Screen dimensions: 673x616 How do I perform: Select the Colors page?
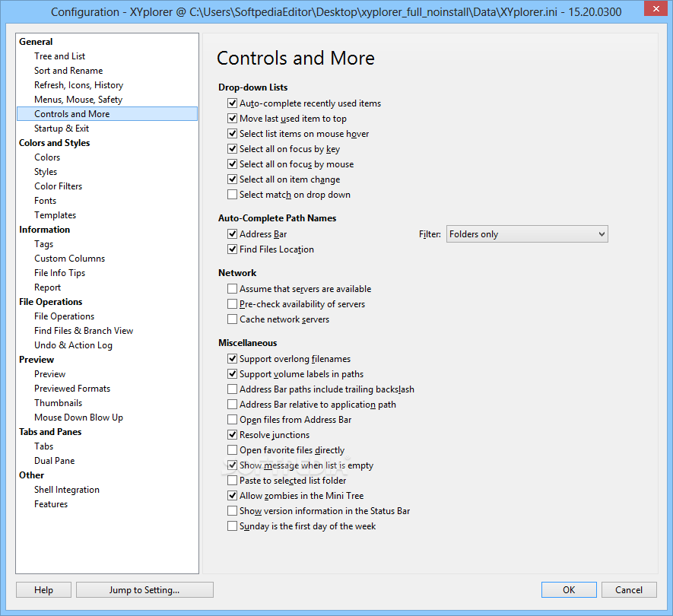(x=47, y=157)
